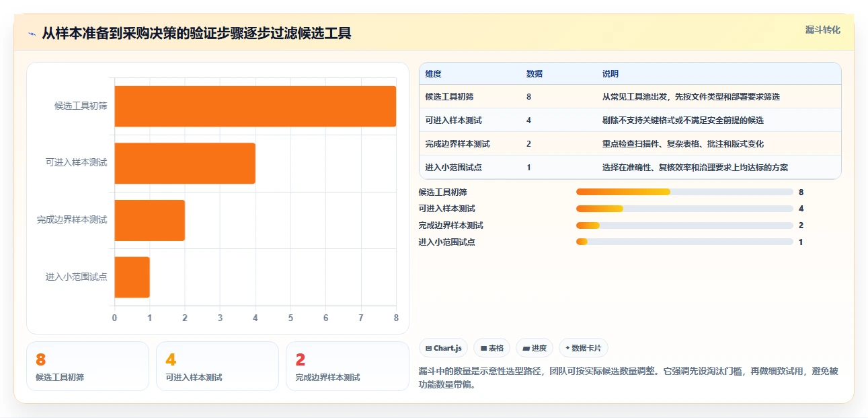The height and width of the screenshot is (418, 868).
Task: Click the 候选工具初筛 bar in chart
Action: pos(255,106)
